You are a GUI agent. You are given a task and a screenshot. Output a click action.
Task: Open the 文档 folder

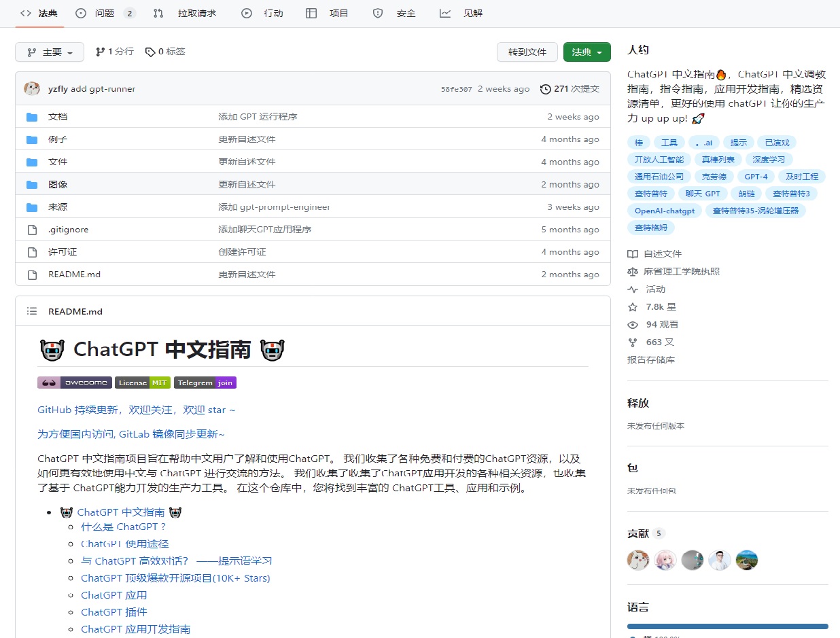coord(58,117)
